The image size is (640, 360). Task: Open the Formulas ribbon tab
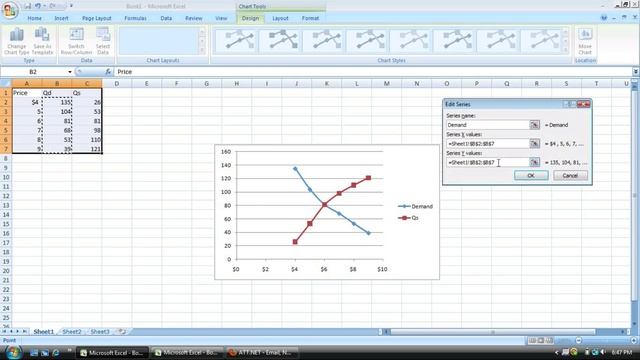[x=135, y=18]
